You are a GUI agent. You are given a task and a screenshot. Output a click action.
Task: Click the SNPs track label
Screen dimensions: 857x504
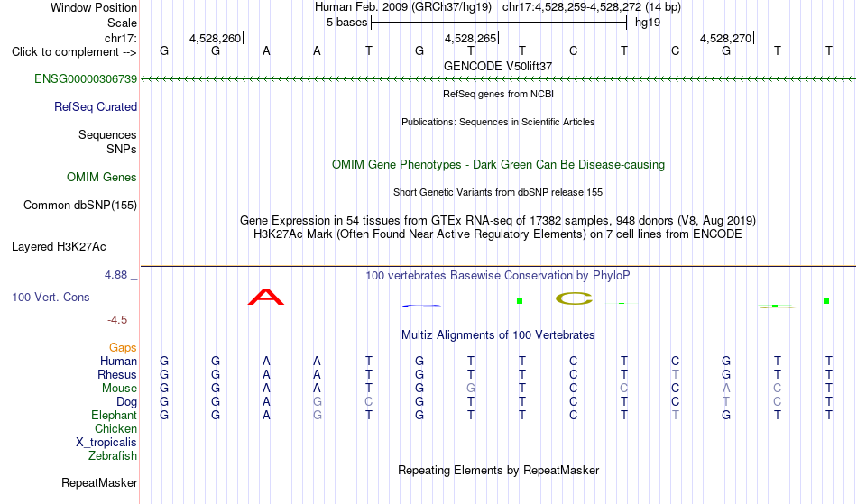coord(122,149)
